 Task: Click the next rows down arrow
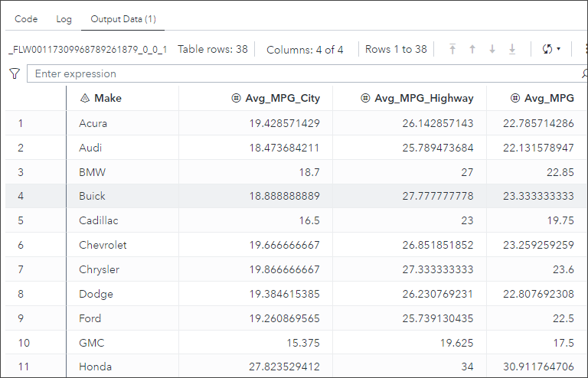point(492,49)
